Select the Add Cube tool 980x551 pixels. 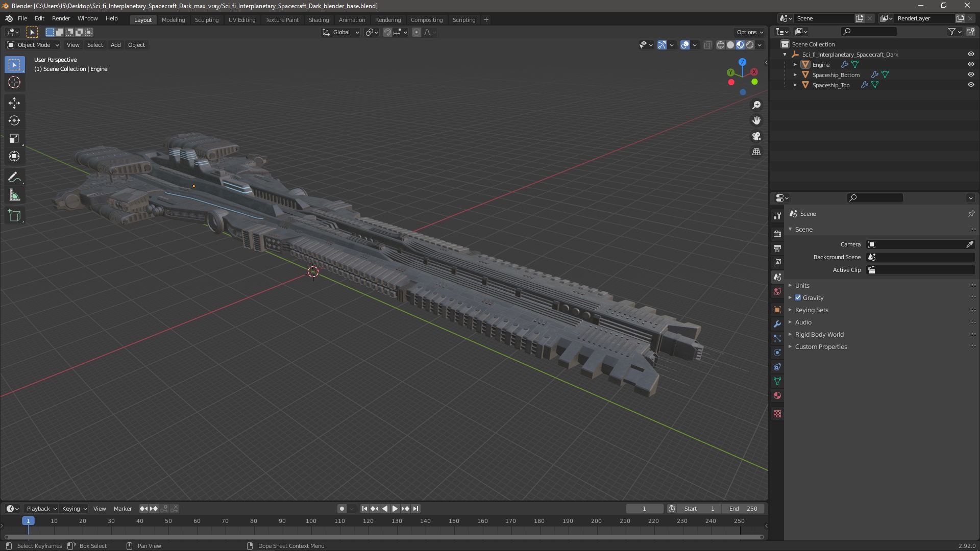[14, 215]
